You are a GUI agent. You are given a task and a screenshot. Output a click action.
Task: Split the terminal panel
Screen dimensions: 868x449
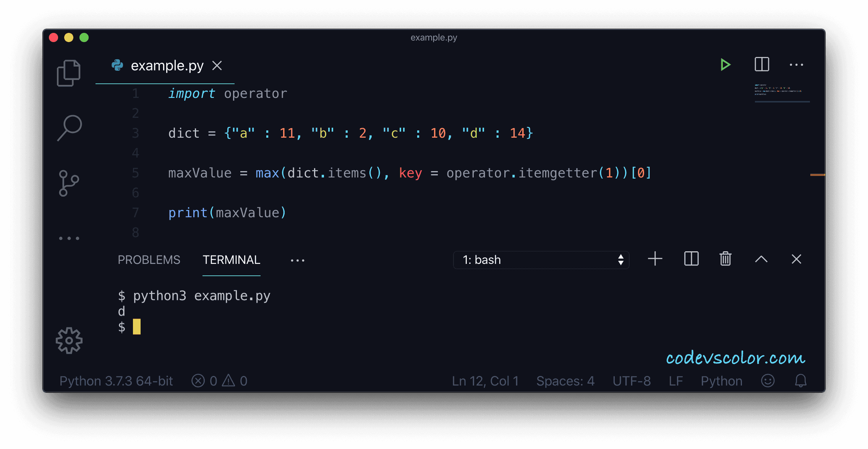click(x=691, y=259)
